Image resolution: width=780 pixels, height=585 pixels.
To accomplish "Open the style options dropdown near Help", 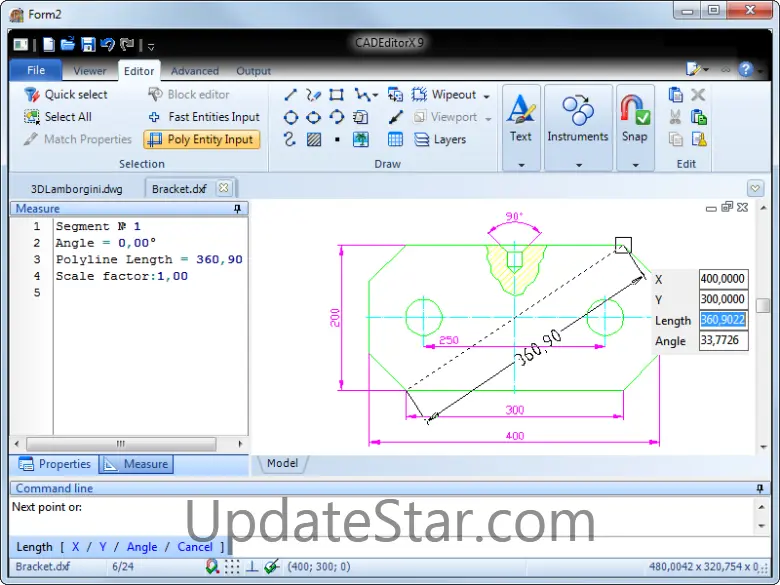I will point(697,69).
